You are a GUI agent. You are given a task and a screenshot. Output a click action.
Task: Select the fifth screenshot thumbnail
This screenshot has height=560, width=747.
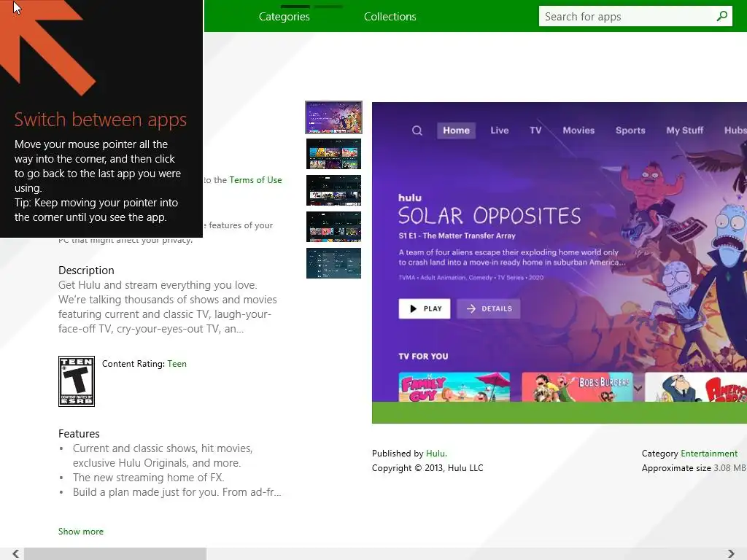click(333, 262)
